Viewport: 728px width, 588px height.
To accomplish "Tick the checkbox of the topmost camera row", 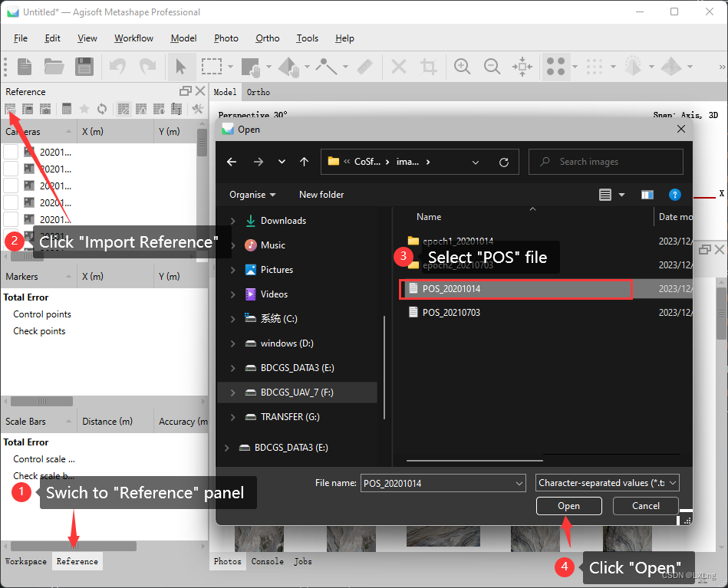I will point(11,152).
